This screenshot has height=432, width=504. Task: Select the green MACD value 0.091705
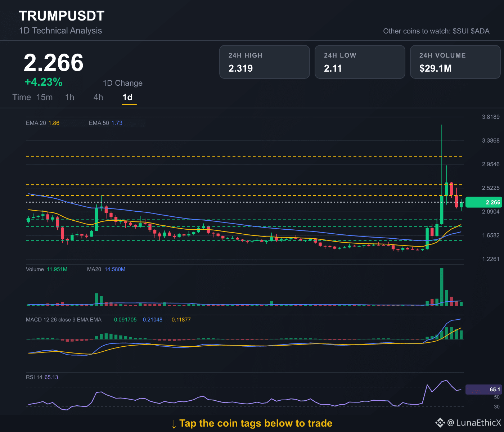(125, 320)
